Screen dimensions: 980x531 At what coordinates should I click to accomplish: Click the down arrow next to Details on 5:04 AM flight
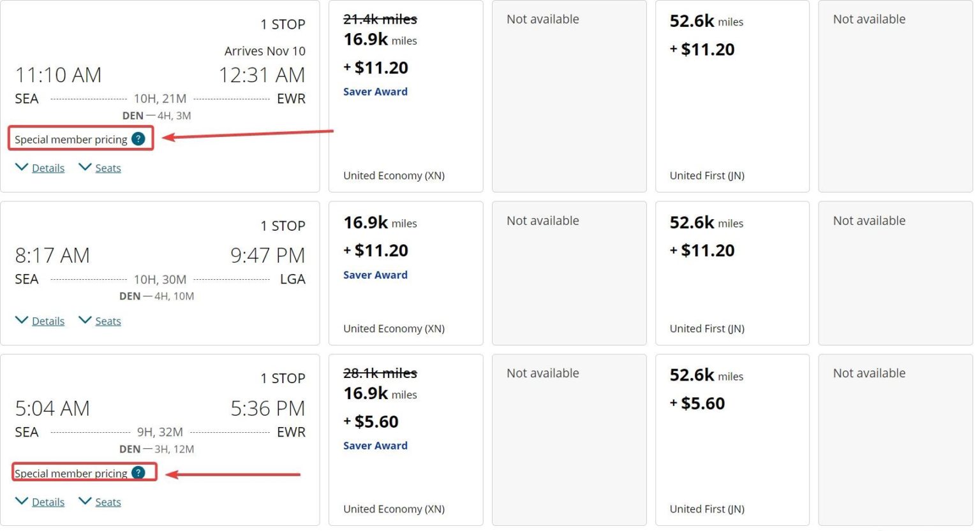[21, 501]
